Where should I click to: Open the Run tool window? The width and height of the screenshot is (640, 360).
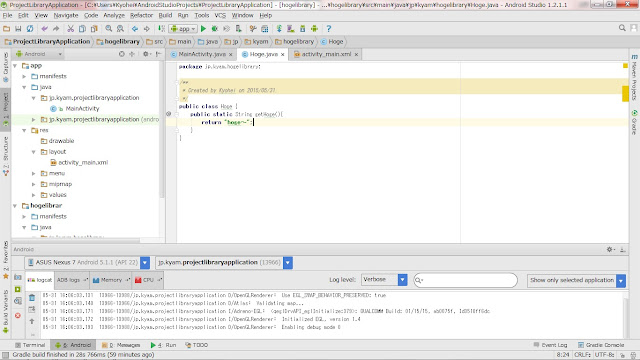click(x=163, y=345)
